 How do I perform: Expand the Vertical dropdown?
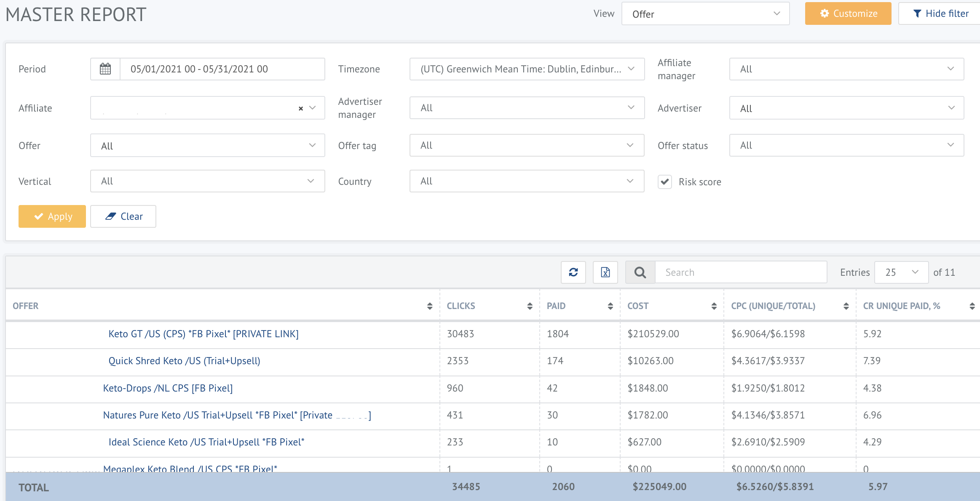pyautogui.click(x=207, y=181)
